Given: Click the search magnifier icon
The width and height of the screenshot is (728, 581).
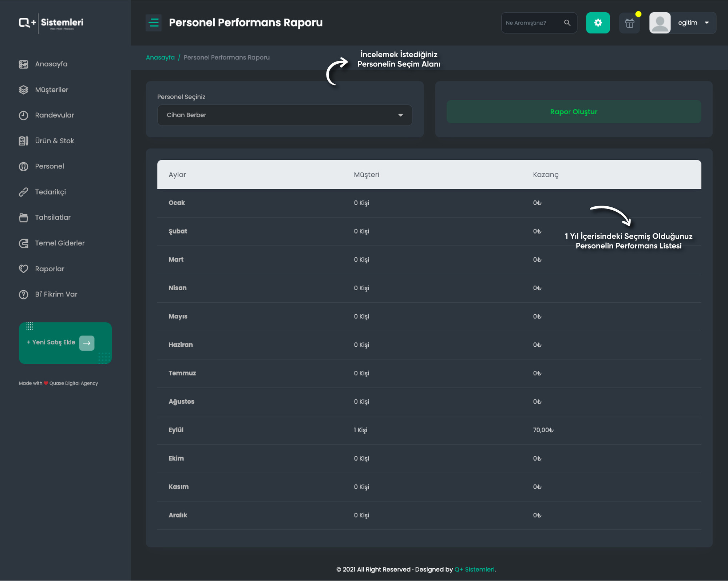Looking at the screenshot, I should [567, 23].
